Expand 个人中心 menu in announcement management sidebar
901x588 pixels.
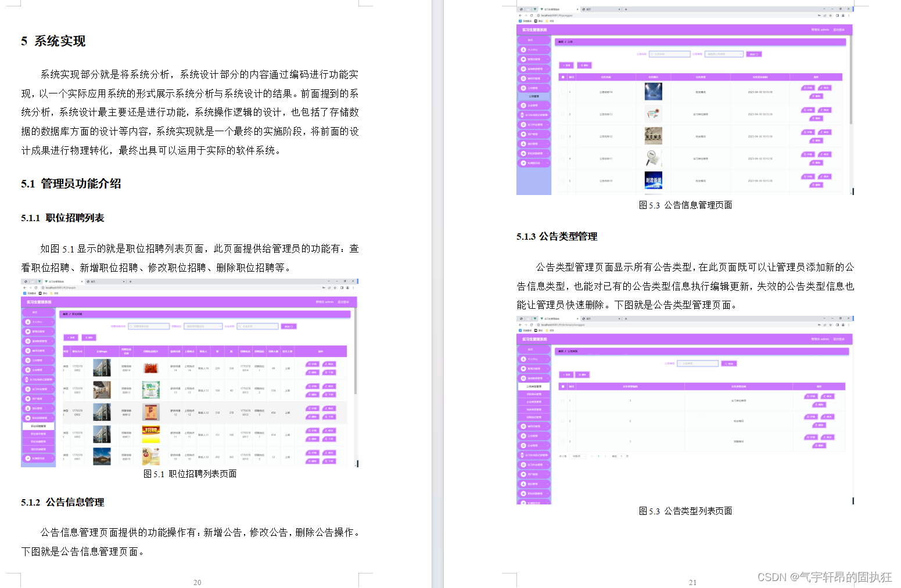(534, 49)
